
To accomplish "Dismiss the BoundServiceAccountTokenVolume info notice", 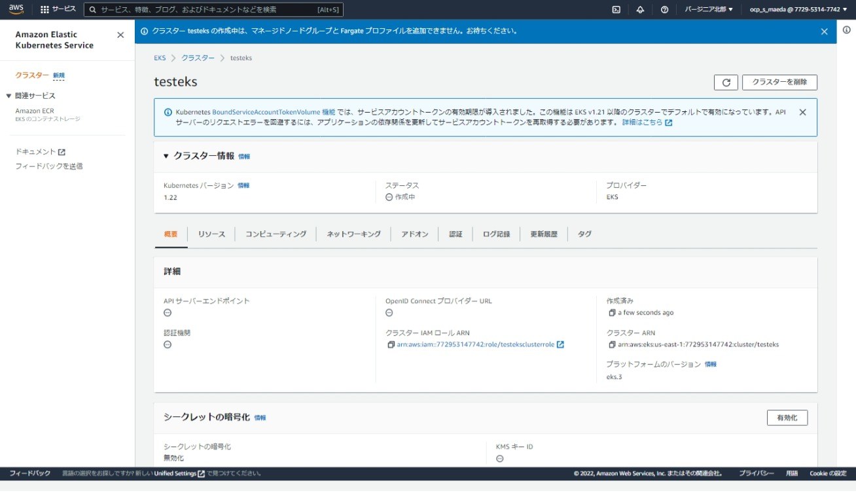I will 803,112.
